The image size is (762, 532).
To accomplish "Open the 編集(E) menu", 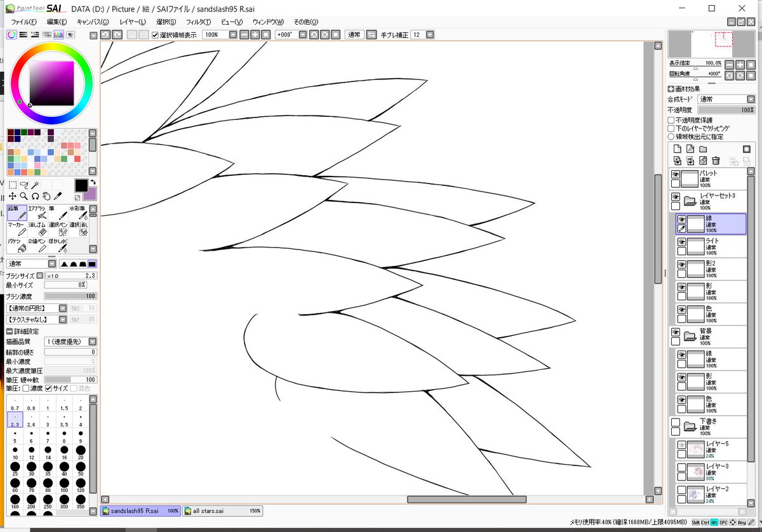I will click(57, 22).
